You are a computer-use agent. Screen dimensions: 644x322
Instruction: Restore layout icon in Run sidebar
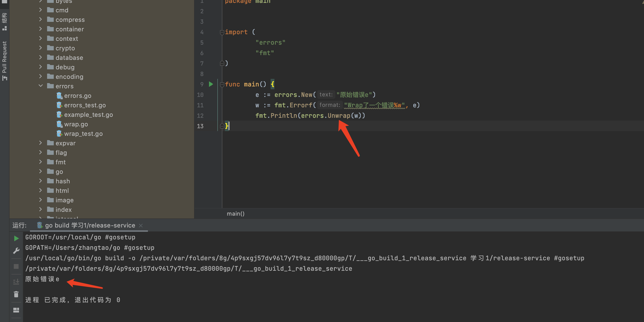click(16, 310)
